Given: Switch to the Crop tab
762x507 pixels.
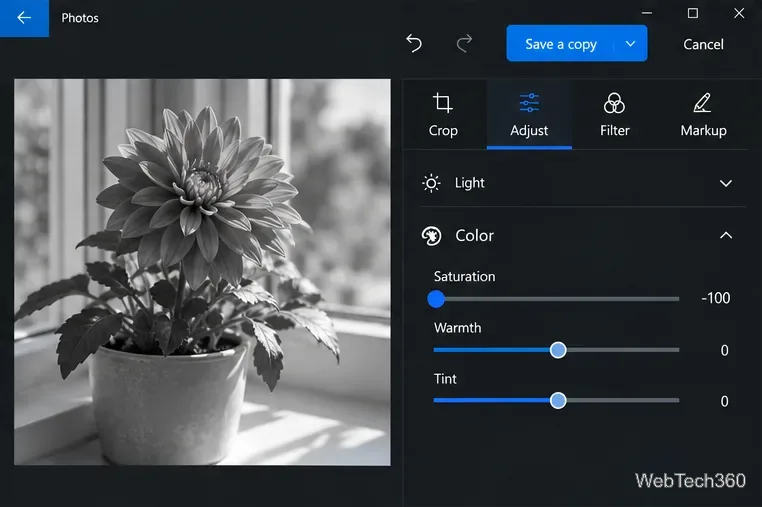Looking at the screenshot, I should [x=443, y=115].
